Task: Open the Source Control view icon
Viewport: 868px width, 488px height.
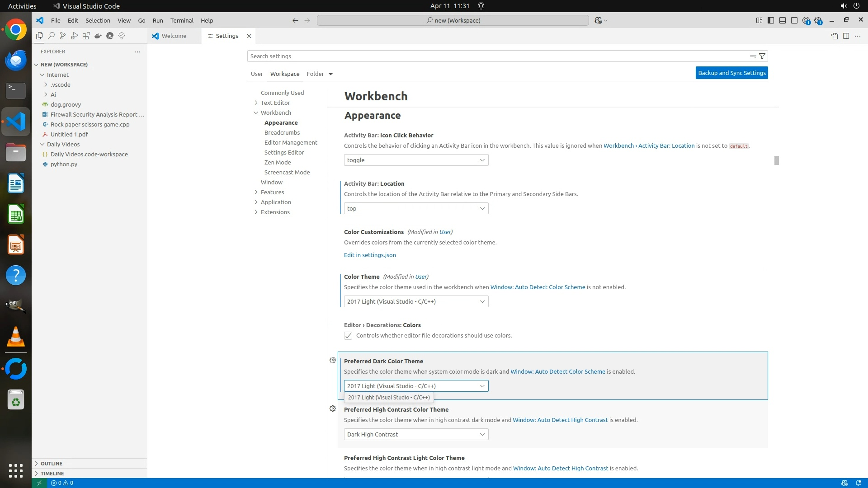Action: [63, 36]
